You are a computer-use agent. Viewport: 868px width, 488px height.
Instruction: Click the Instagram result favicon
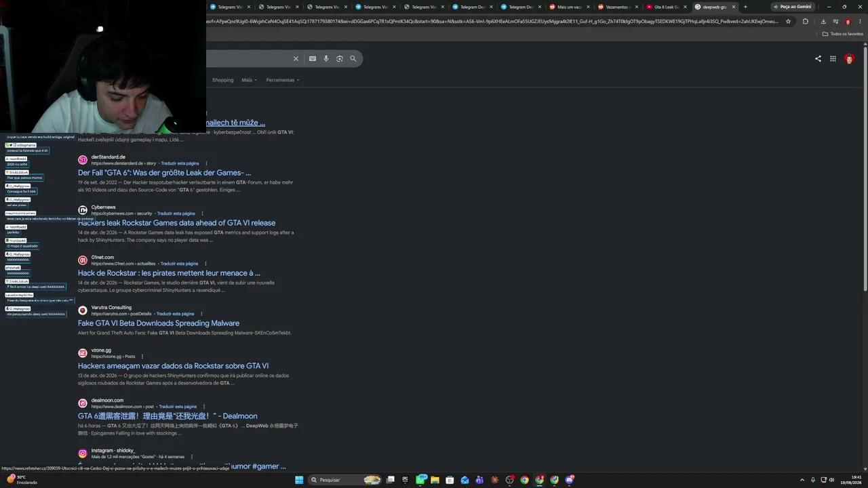pyautogui.click(x=83, y=453)
